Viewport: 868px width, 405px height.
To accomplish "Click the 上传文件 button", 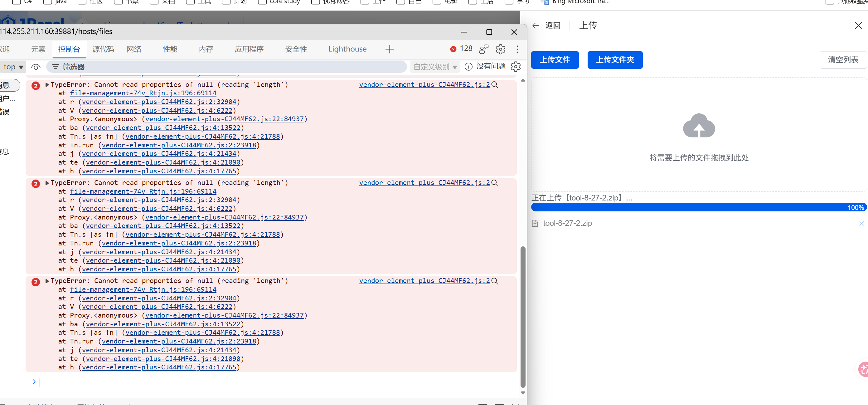I will [x=555, y=60].
